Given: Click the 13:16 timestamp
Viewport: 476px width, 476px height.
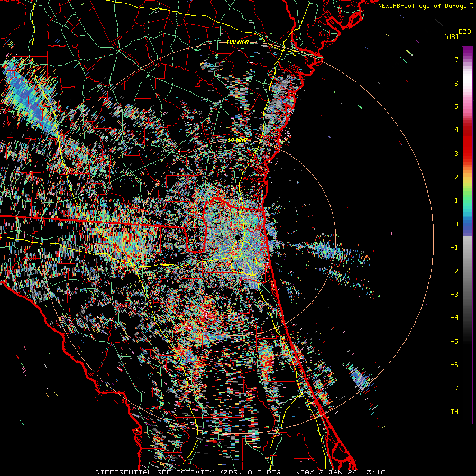Looking at the screenshot, I should click(374, 472).
